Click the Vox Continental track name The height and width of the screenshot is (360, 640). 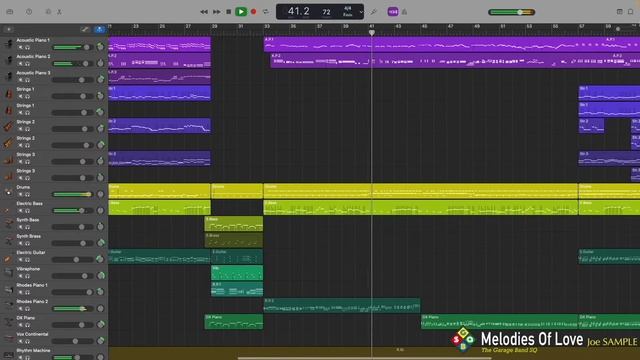pos(32,334)
